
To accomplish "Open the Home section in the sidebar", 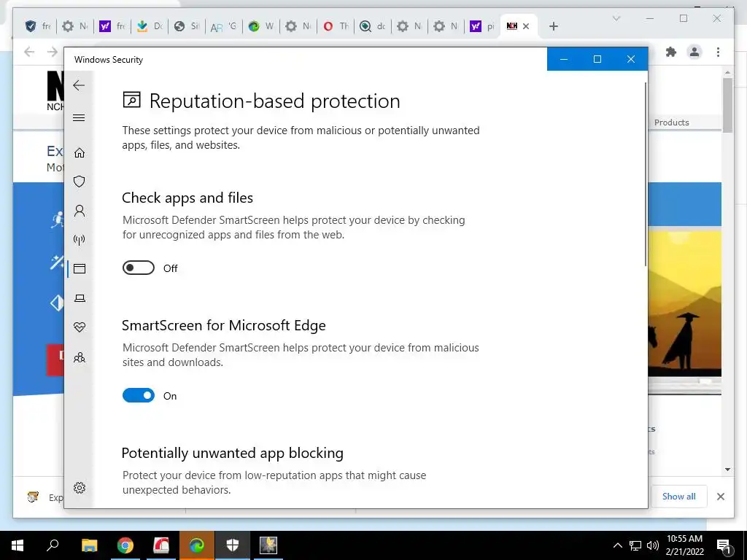I will coord(80,152).
